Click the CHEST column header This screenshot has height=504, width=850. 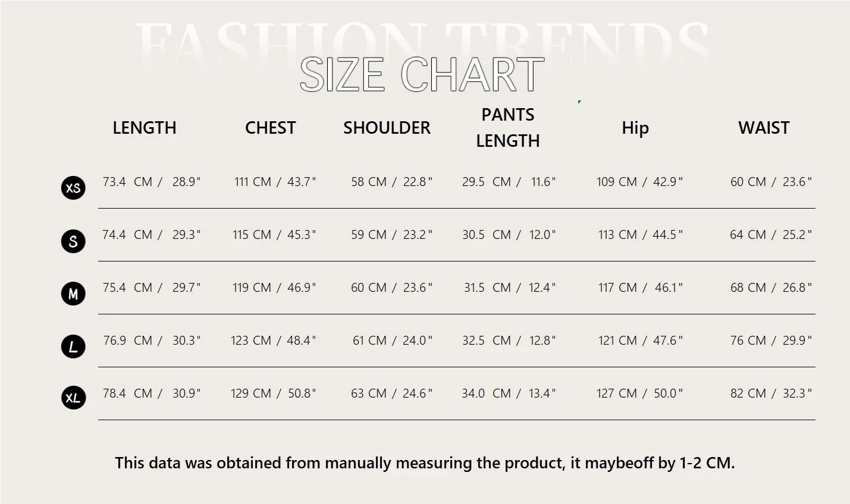coord(270,128)
